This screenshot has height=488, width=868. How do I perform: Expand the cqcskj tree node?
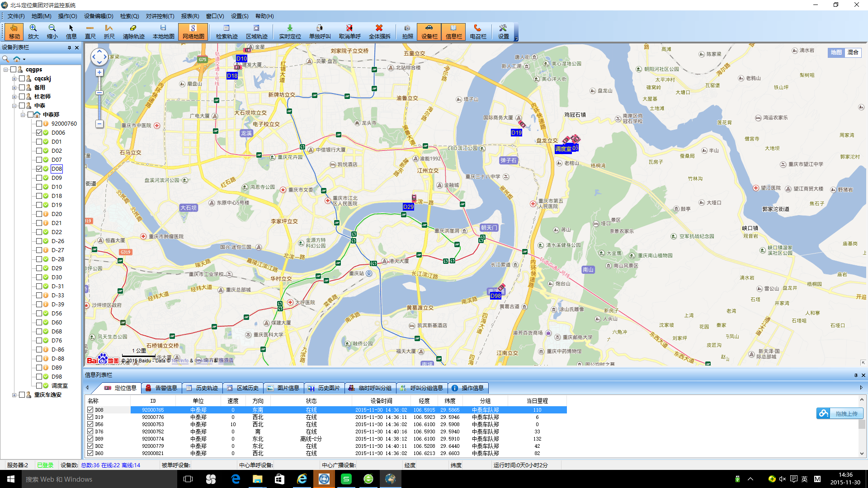point(14,79)
